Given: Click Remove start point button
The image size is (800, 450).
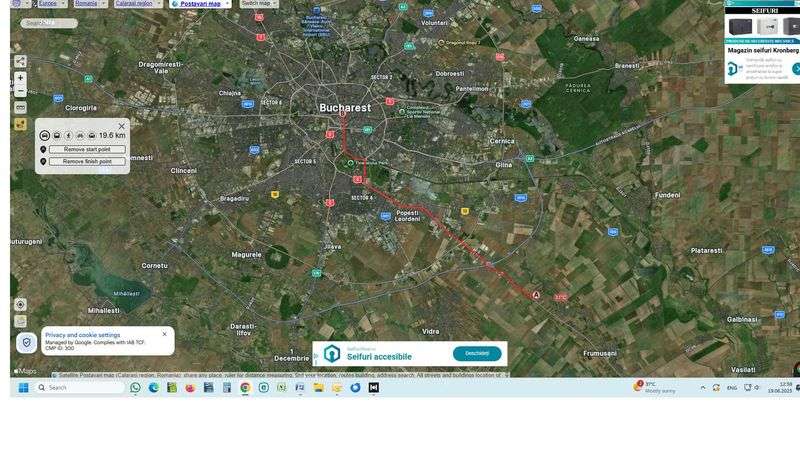Looking at the screenshot, I should pyautogui.click(x=87, y=149).
